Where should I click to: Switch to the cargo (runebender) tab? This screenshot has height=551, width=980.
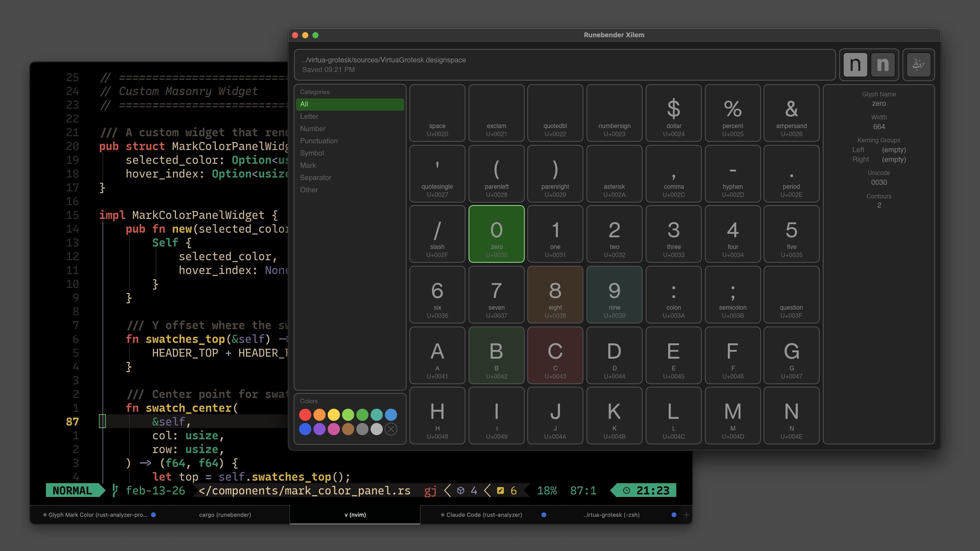pos(225,515)
